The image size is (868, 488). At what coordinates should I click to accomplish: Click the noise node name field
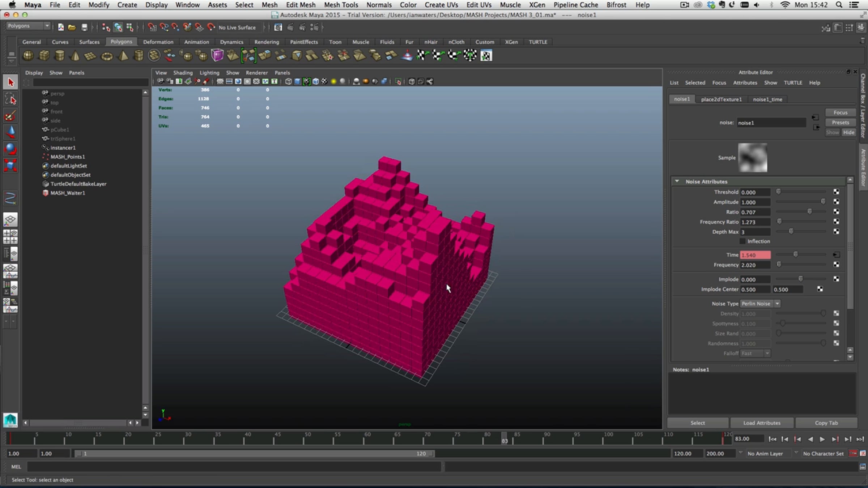(771, 123)
